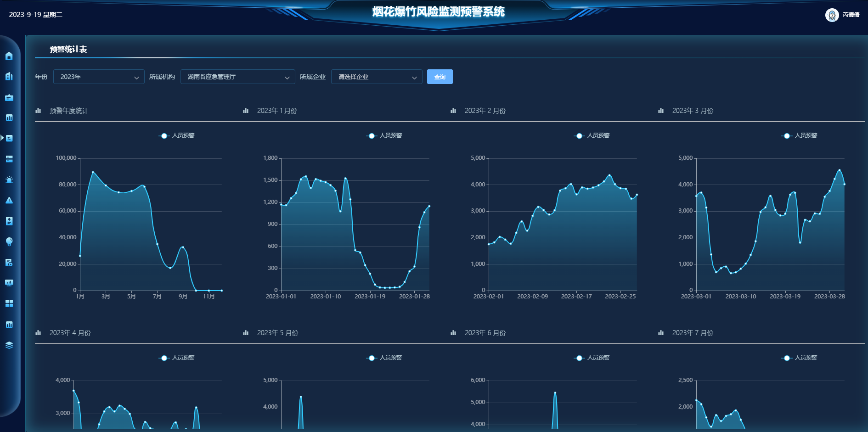
Task: Open the alarm siren sidebar icon
Action: click(9, 180)
